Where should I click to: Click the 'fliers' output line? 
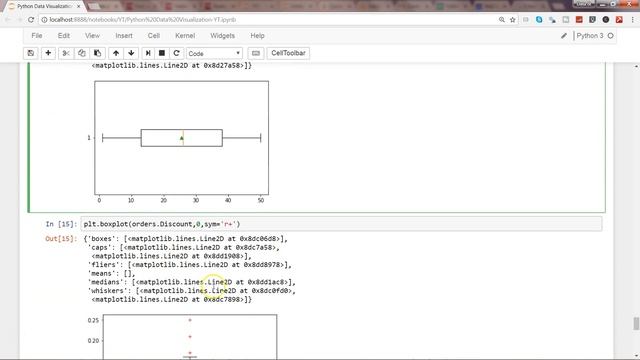190,265
